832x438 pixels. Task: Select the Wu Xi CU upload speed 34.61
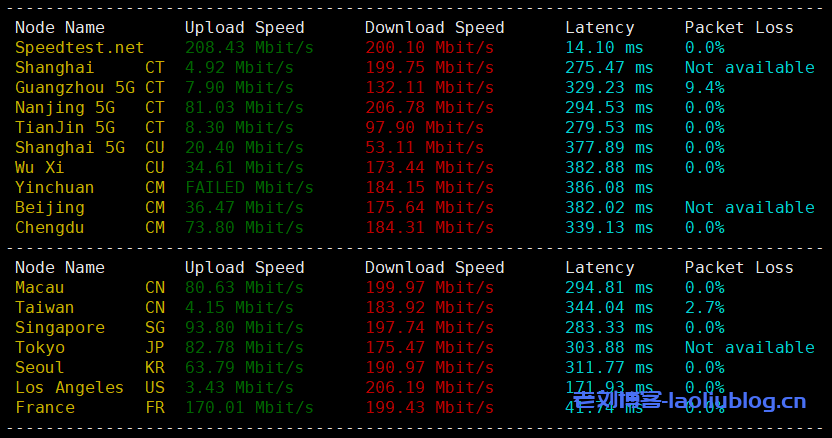tap(244, 168)
